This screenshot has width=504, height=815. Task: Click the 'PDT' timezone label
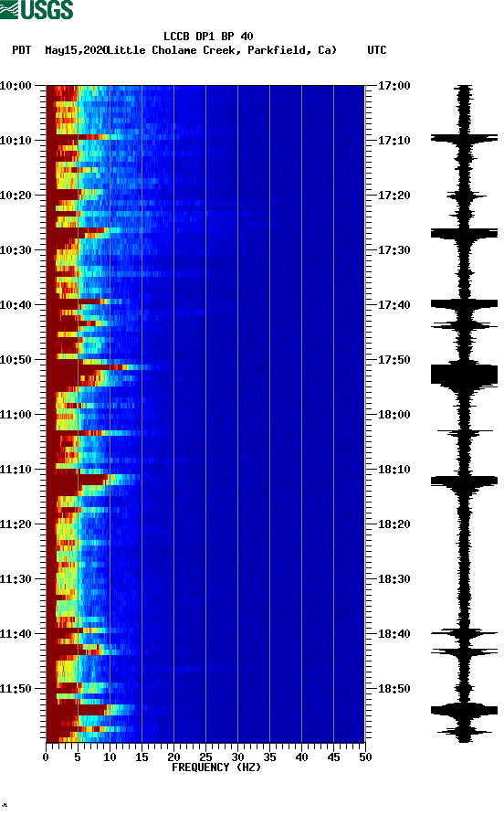21,50
